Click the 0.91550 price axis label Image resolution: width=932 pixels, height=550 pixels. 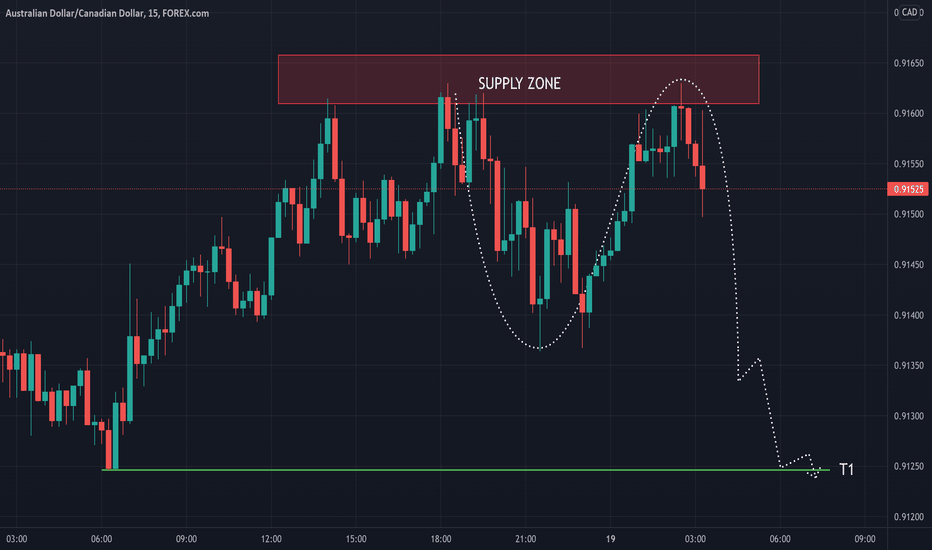coord(909,164)
